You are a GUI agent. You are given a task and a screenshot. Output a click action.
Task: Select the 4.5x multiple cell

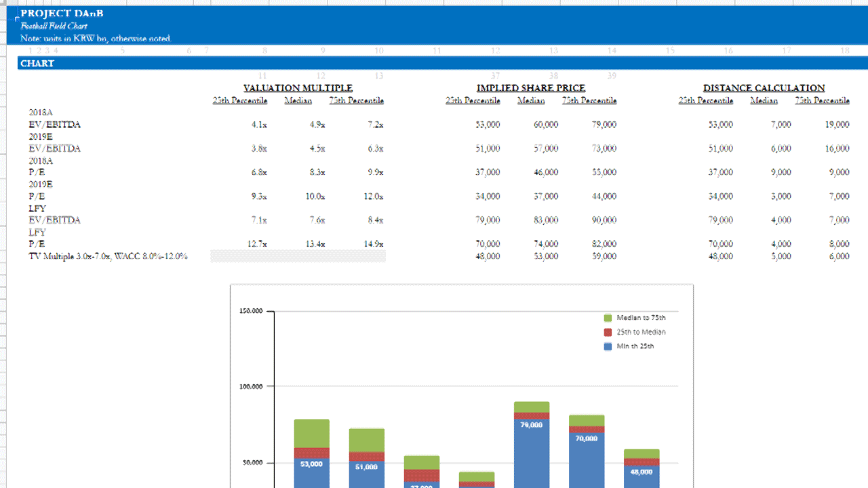coord(317,148)
